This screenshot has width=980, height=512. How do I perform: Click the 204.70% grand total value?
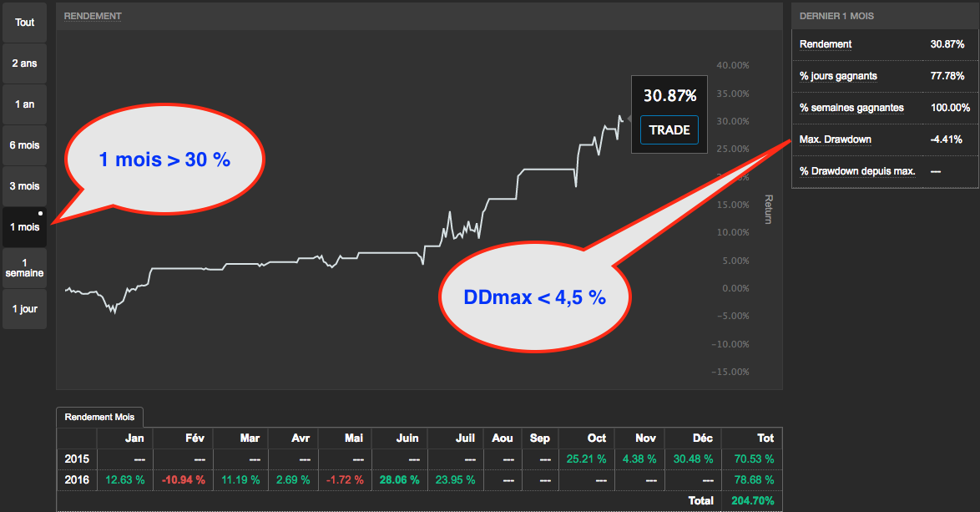[752, 501]
